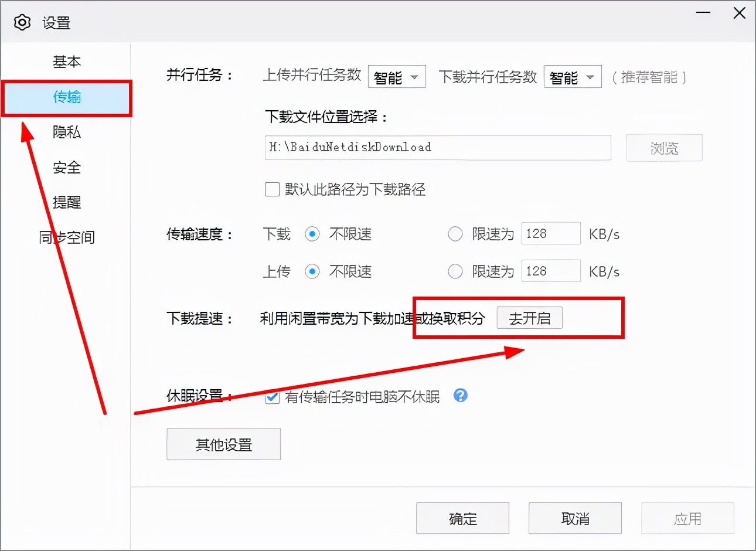The height and width of the screenshot is (551, 756).
Task: Uncheck 有传输任务时电脑不休眠
Action: coord(271,397)
